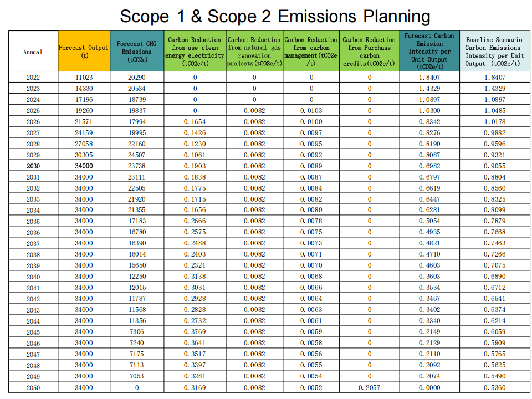Screen dimensions: 532x399
Task: Click the 0.2057 carbon credits value
Action: coord(369,387)
